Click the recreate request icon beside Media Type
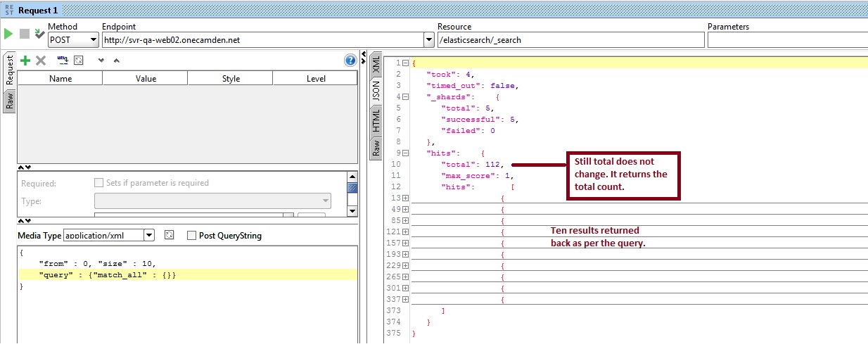The height and width of the screenshot is (349, 868). (x=169, y=235)
